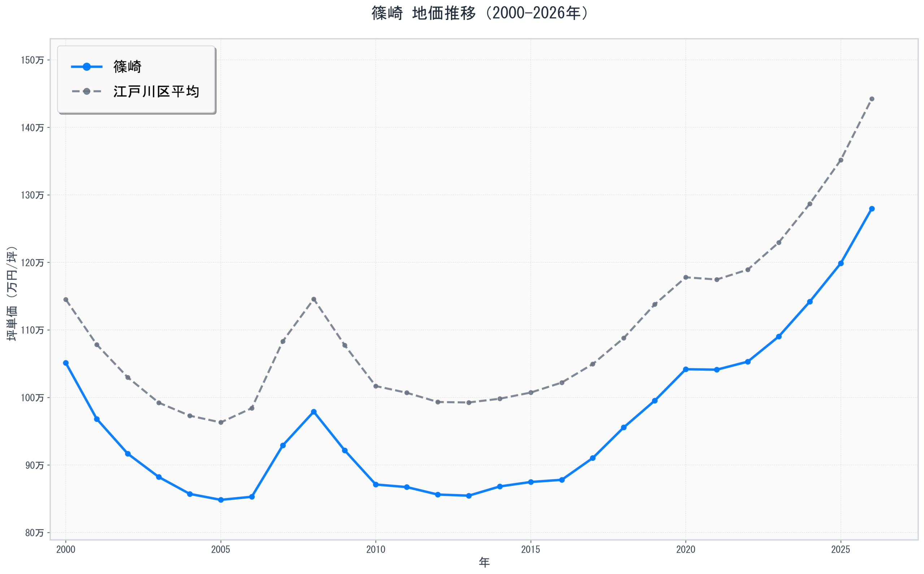Click the 篠崎 data point at 2008 peak
924x574 pixels.
click(x=314, y=412)
